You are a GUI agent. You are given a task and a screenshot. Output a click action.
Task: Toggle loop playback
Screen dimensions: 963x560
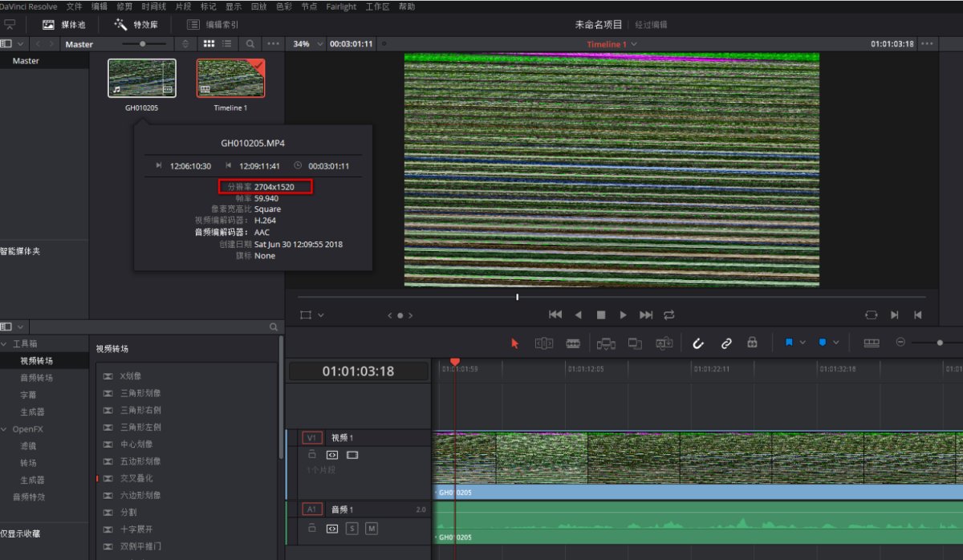pyautogui.click(x=669, y=315)
